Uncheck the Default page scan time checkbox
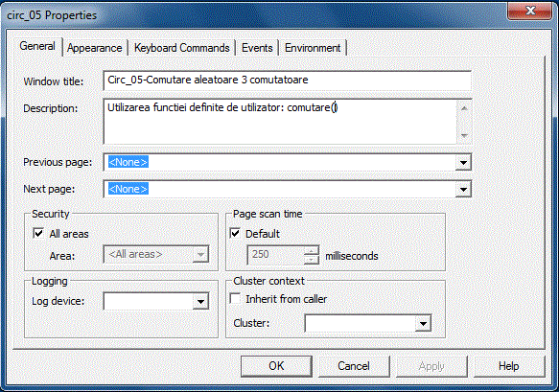This screenshot has height=392, width=559. (x=235, y=234)
